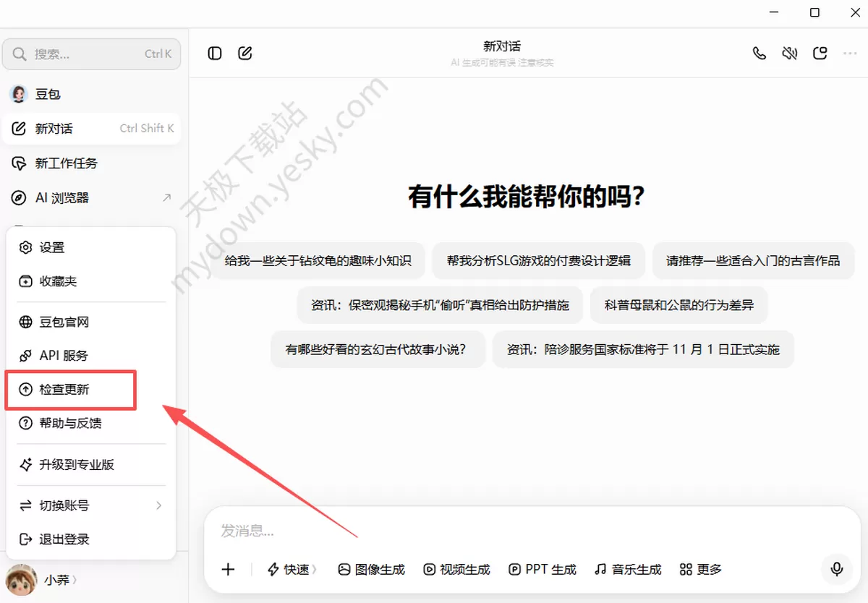This screenshot has width=868, height=603.
Task: Open 收藏夹 from the popup menu
Action: click(91, 281)
